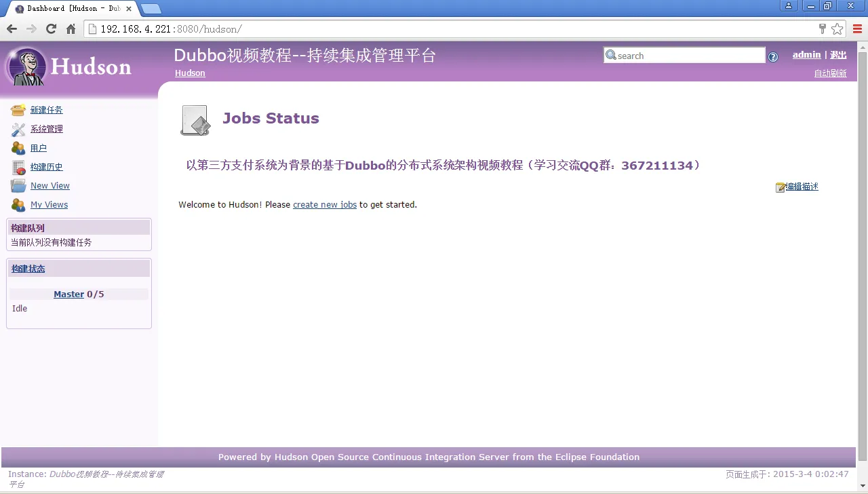Click the 新建任务 box icon
The width and height of the screenshot is (868, 494).
pyautogui.click(x=18, y=110)
